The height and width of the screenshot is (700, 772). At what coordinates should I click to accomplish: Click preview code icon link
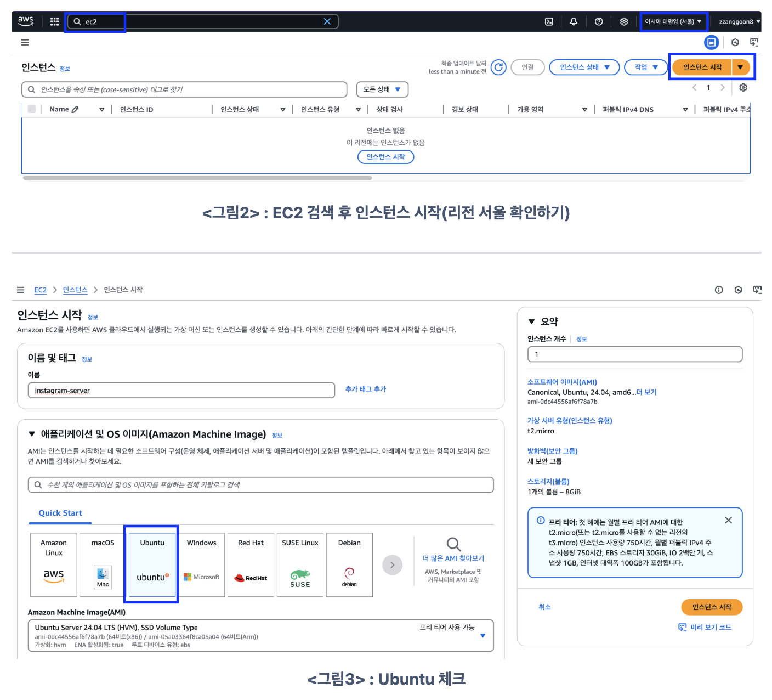682,627
